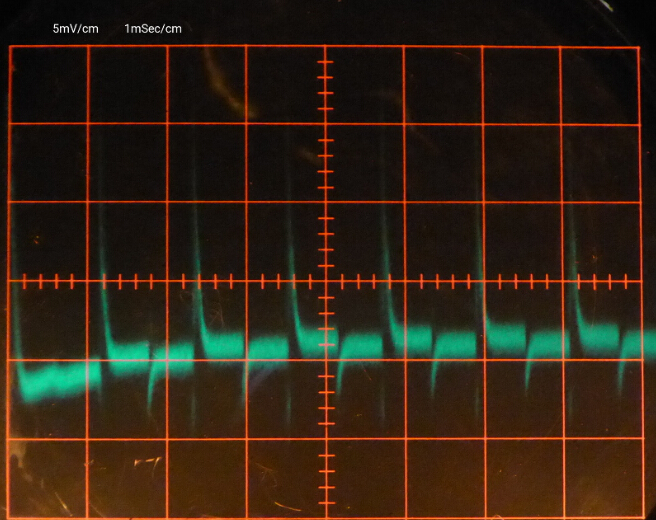Click the 5mV/cm vertical scale label
The width and height of the screenshot is (656, 520).
[x=76, y=28]
